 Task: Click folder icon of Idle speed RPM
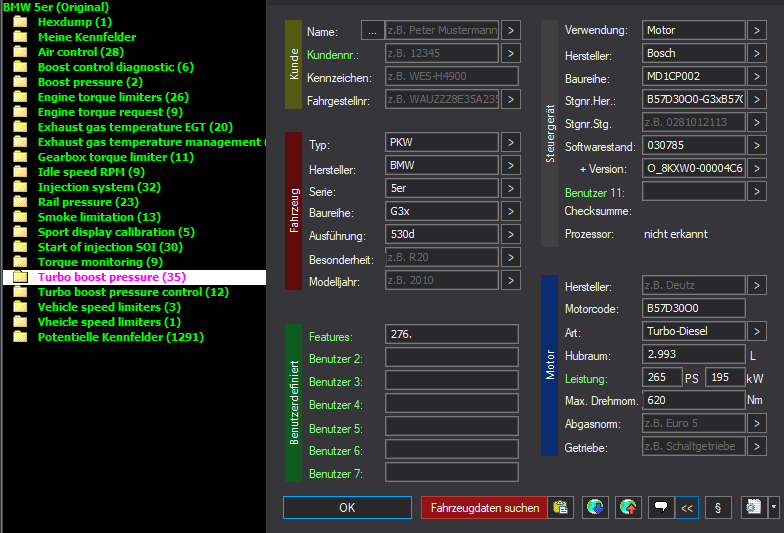tap(20, 172)
